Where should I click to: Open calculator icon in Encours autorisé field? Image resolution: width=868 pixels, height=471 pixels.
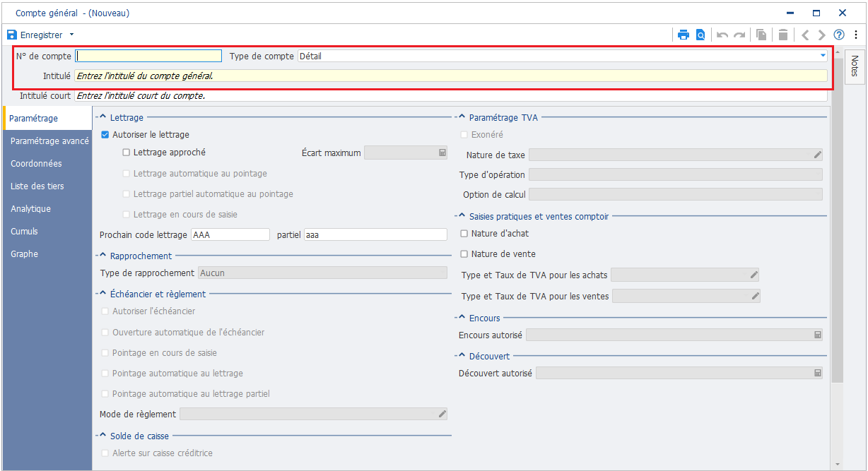[817, 335]
